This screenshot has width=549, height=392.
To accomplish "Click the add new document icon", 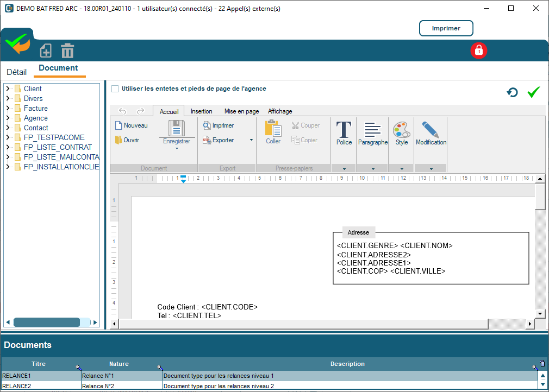I will 46,51.
